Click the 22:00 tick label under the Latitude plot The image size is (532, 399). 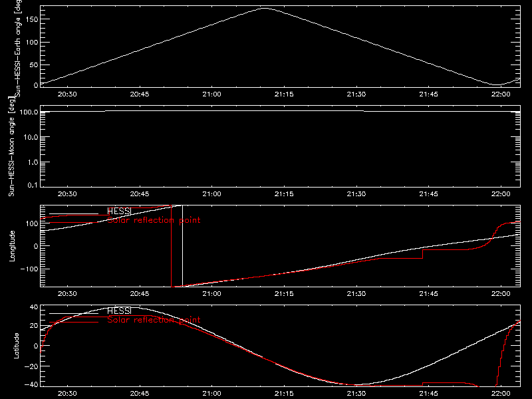[x=501, y=394]
